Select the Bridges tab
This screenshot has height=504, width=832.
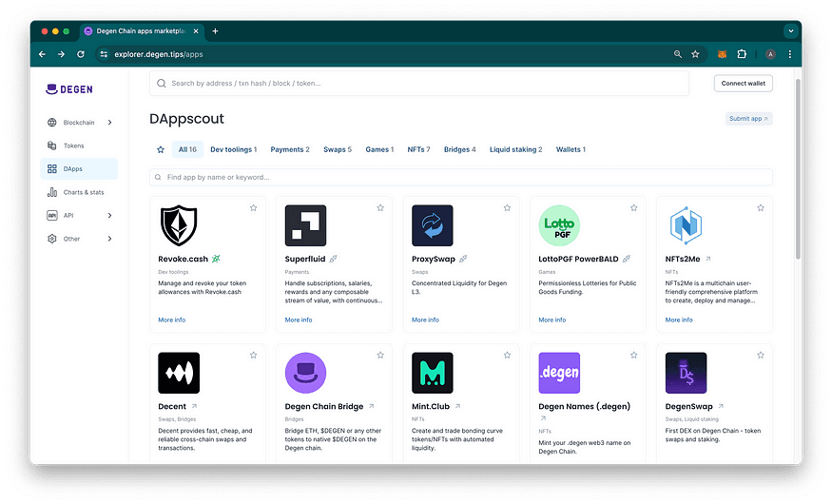pyautogui.click(x=459, y=149)
